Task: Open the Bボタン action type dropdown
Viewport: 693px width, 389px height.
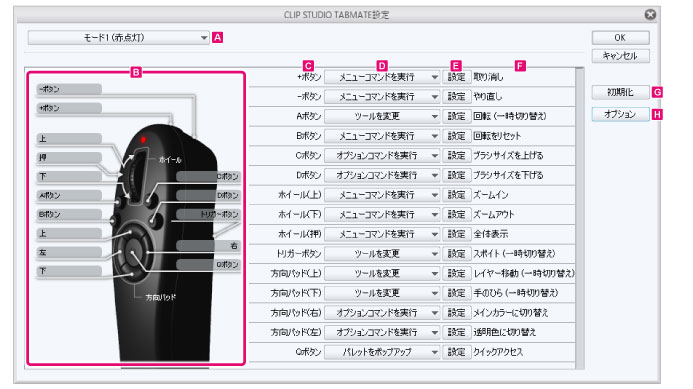Action: click(x=382, y=136)
